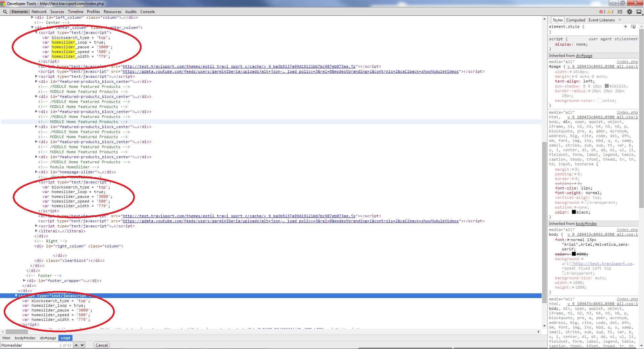Image resolution: width=644 pixels, height=349 pixels.
Task: Select html in the breadcrumb bar
Action: pyautogui.click(x=6, y=338)
